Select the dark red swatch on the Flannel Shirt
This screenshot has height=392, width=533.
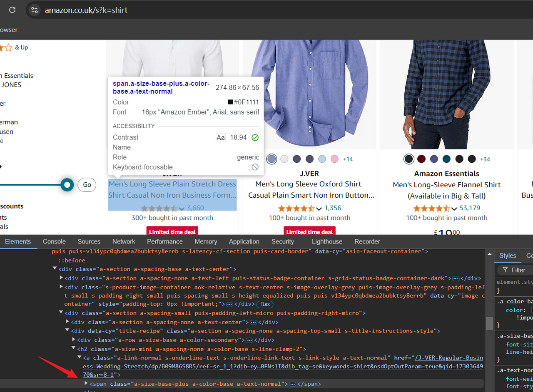(421, 159)
